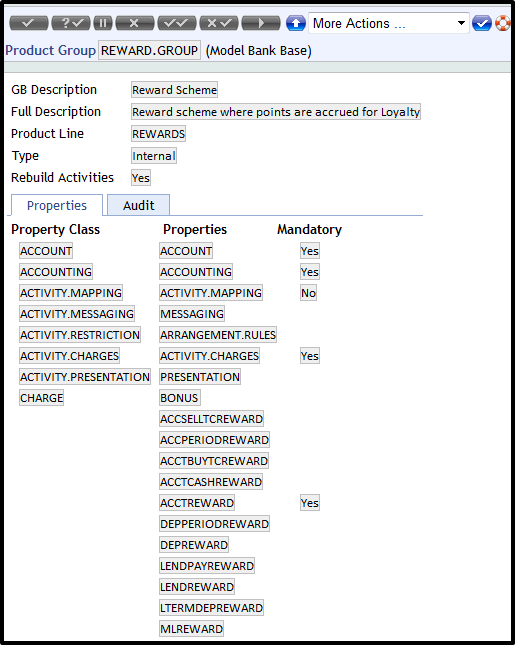This screenshot has height=645, width=515.
Task: Click the Hold pause toolbar icon
Action: (103, 23)
